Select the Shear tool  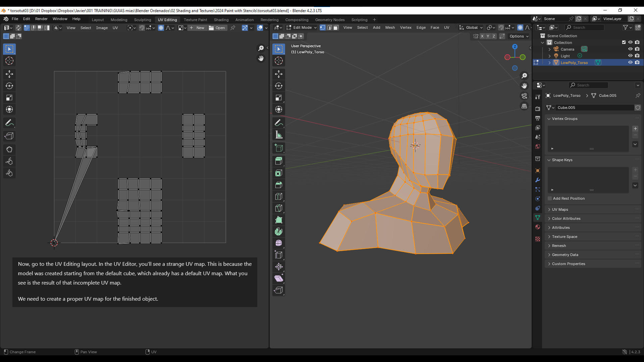pyautogui.click(x=279, y=278)
